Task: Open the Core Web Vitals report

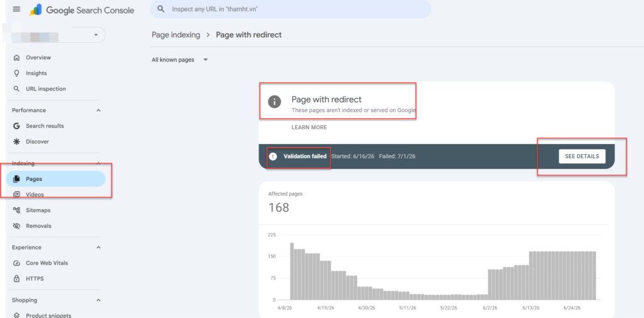Action: pos(47,263)
